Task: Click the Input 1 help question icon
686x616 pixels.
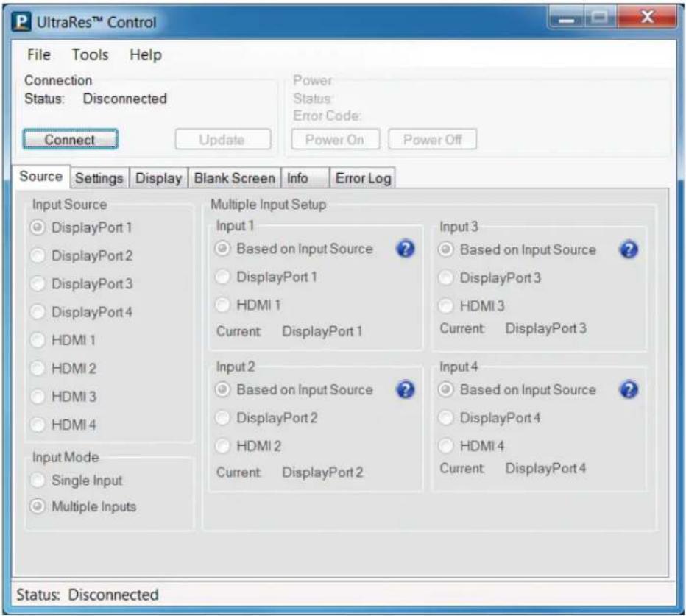Action: [405, 249]
